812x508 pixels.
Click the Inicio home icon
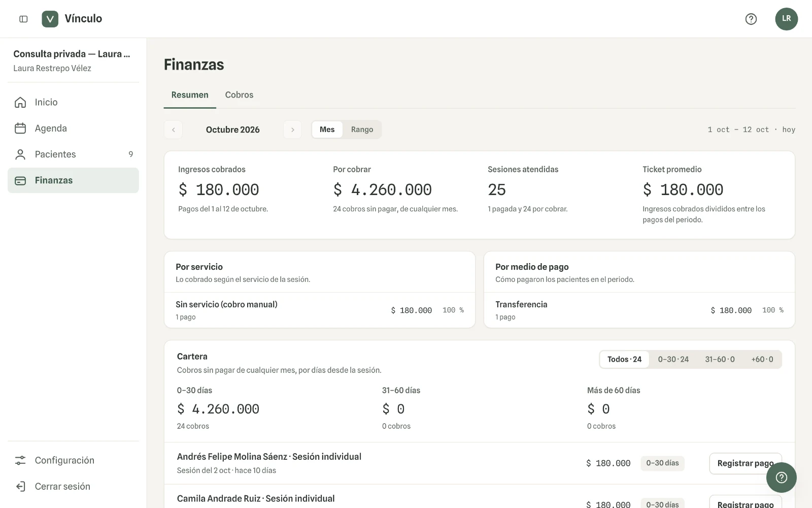(x=20, y=102)
